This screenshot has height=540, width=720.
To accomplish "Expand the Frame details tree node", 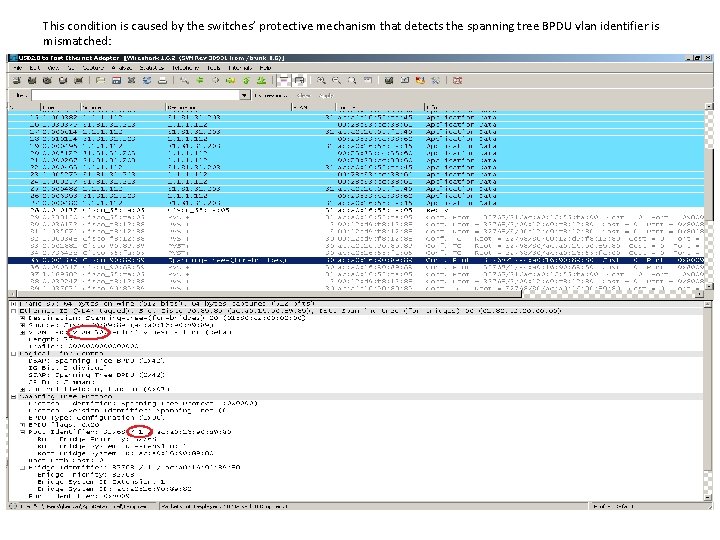I will pyautogui.click(x=13, y=304).
